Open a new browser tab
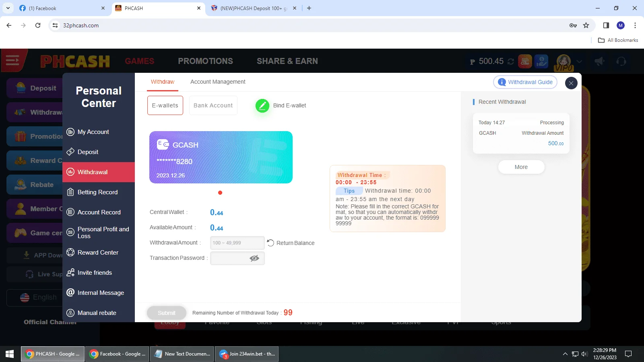This screenshot has width=644, height=362. [x=309, y=8]
